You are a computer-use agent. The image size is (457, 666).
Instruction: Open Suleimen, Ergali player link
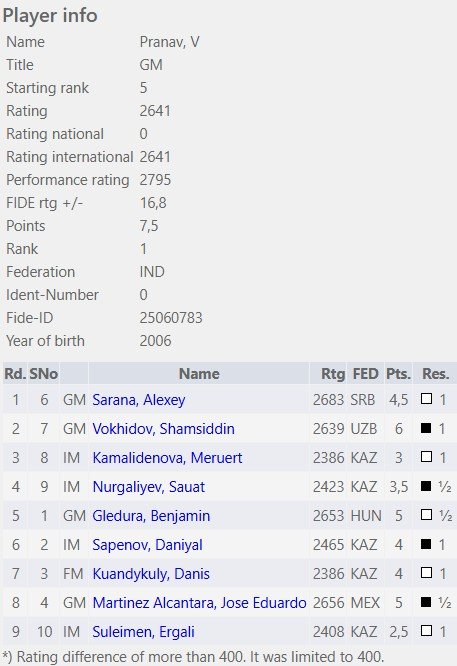coord(144,632)
